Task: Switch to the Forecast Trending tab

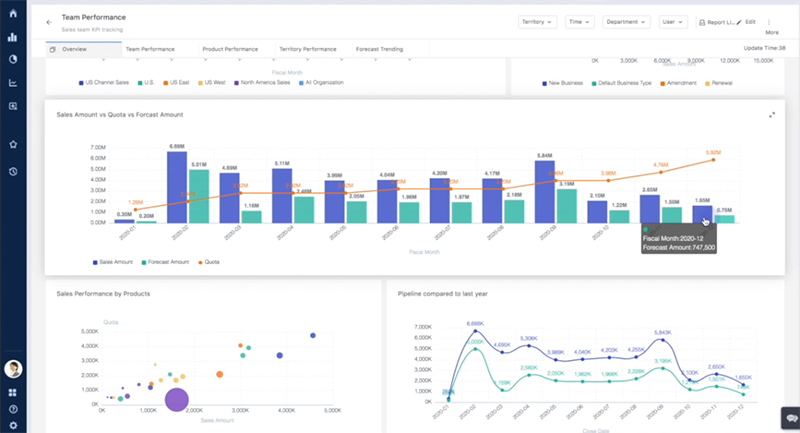Action: pos(379,49)
